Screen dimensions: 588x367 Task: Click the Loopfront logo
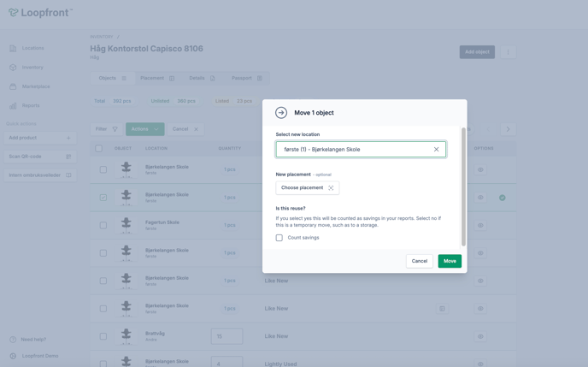click(40, 13)
